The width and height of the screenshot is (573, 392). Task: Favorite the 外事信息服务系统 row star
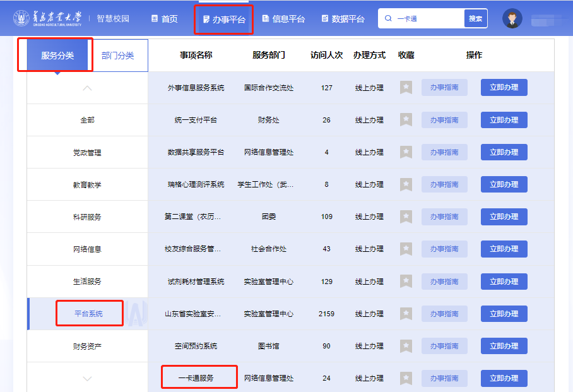point(406,88)
